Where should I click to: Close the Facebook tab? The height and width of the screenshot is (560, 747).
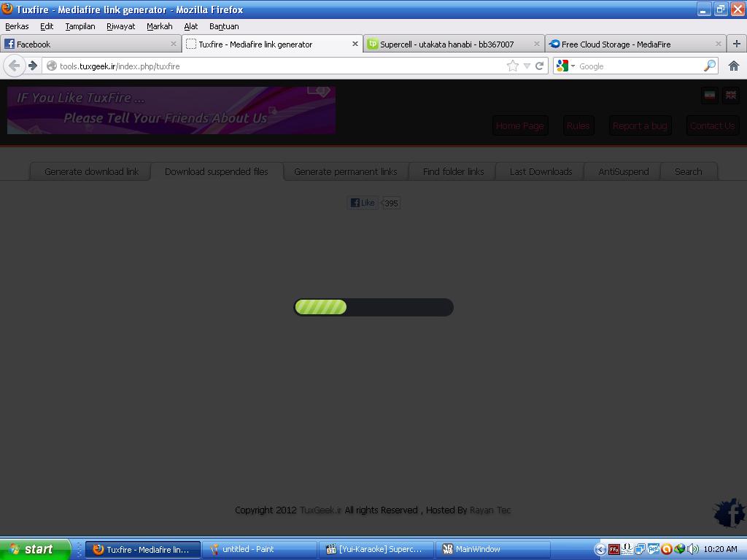point(174,44)
